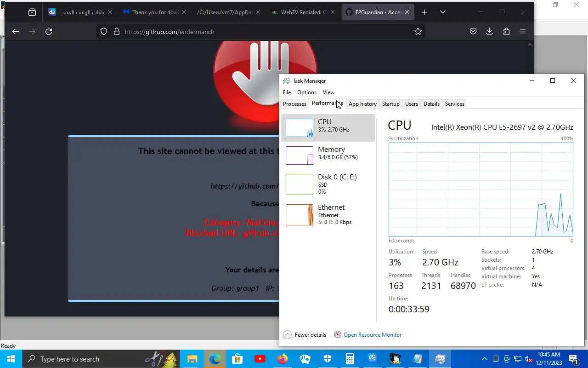Open the taskbar clock at 10:45 AM
Image resolution: width=588 pixels, height=368 pixels.
[549, 359]
